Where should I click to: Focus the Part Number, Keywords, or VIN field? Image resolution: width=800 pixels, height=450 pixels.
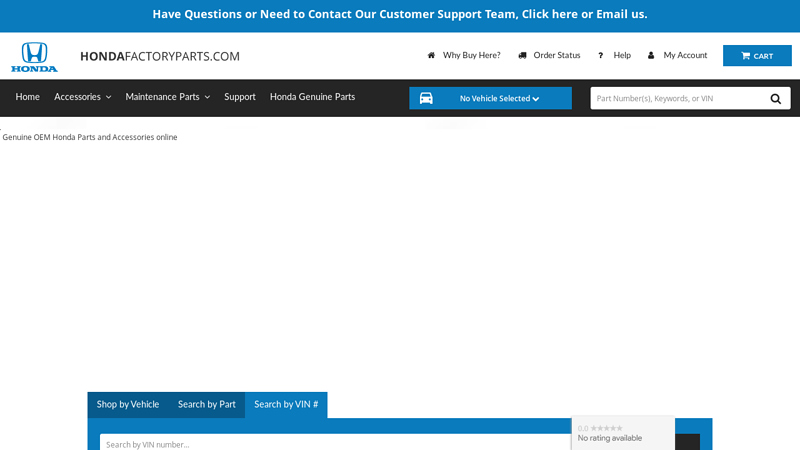(677, 98)
